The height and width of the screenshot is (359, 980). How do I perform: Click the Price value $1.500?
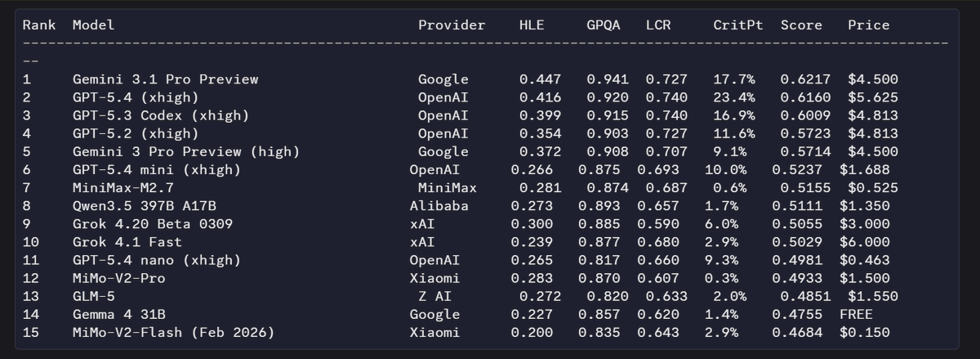point(865,278)
